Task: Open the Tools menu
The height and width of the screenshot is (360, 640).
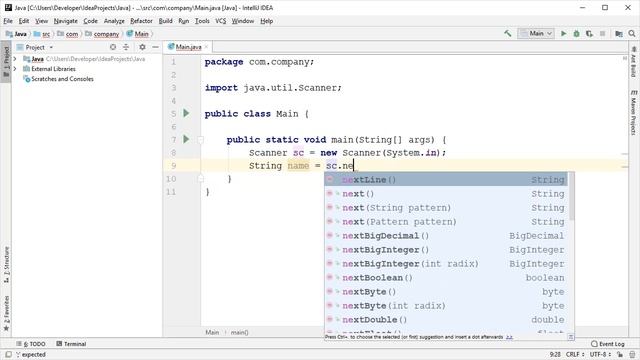Action: point(202,21)
